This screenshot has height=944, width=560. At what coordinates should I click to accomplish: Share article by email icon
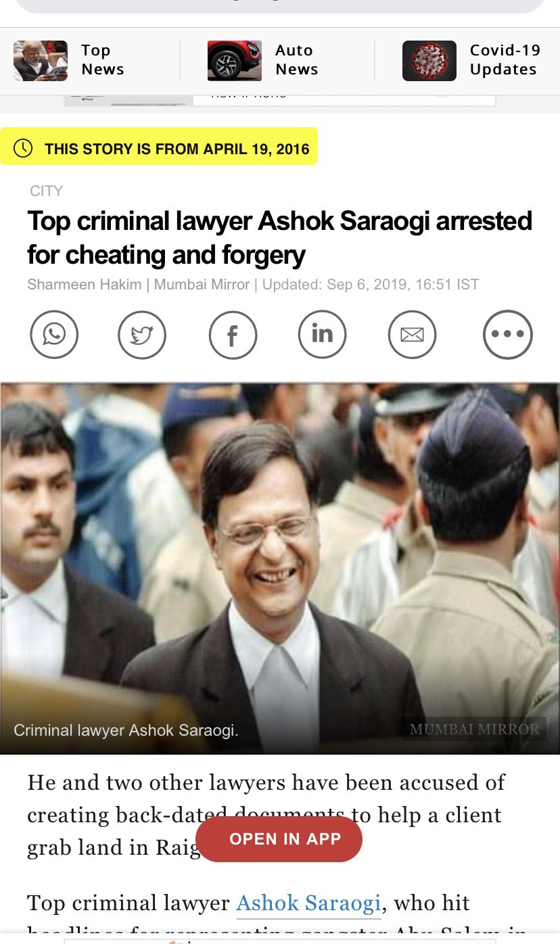point(413,334)
